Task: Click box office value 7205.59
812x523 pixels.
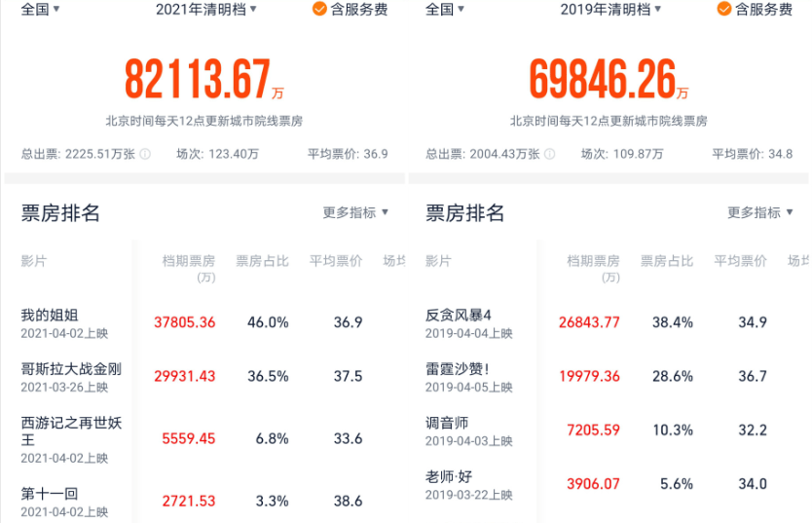Action: pyautogui.click(x=593, y=430)
